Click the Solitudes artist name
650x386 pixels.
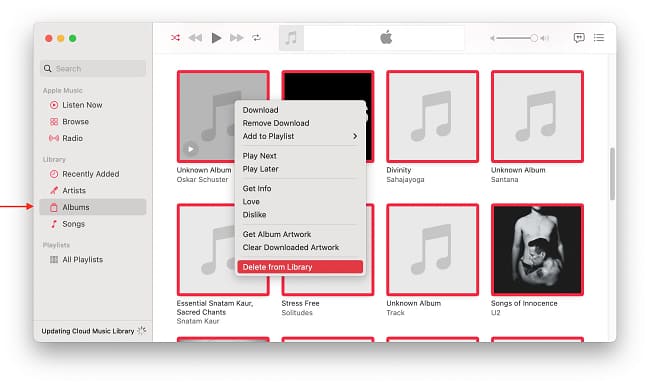297,313
